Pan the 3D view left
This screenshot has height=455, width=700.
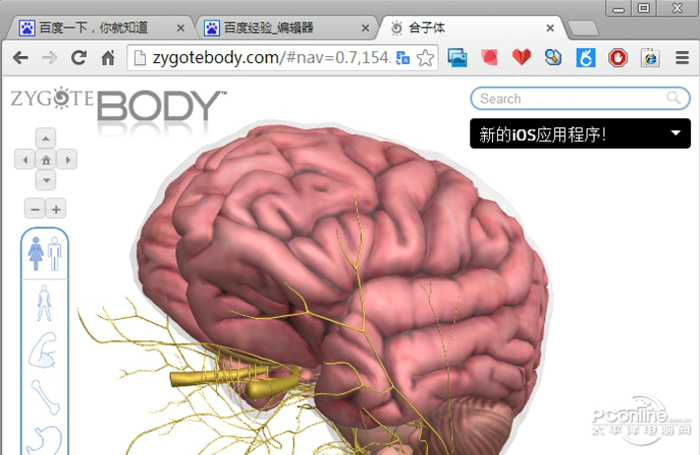pos(25,159)
